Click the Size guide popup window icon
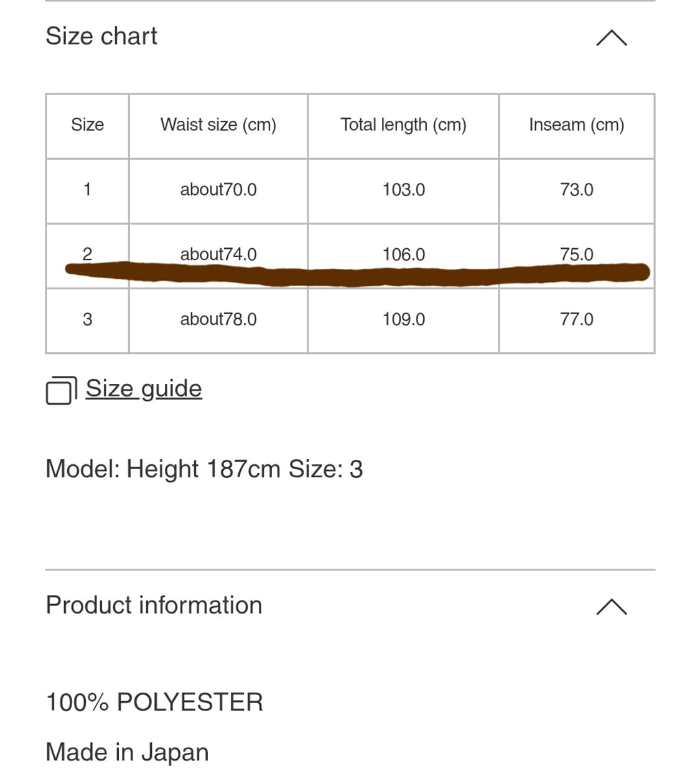 point(60,390)
